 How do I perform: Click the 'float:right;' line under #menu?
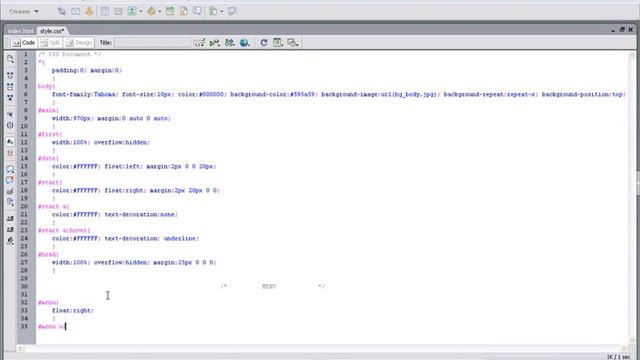(x=73, y=311)
